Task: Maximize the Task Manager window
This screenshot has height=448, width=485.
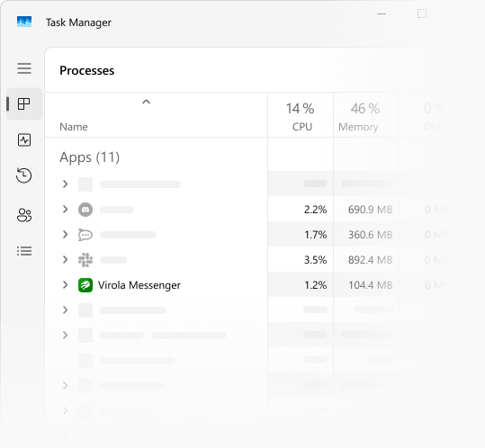Action: [422, 13]
